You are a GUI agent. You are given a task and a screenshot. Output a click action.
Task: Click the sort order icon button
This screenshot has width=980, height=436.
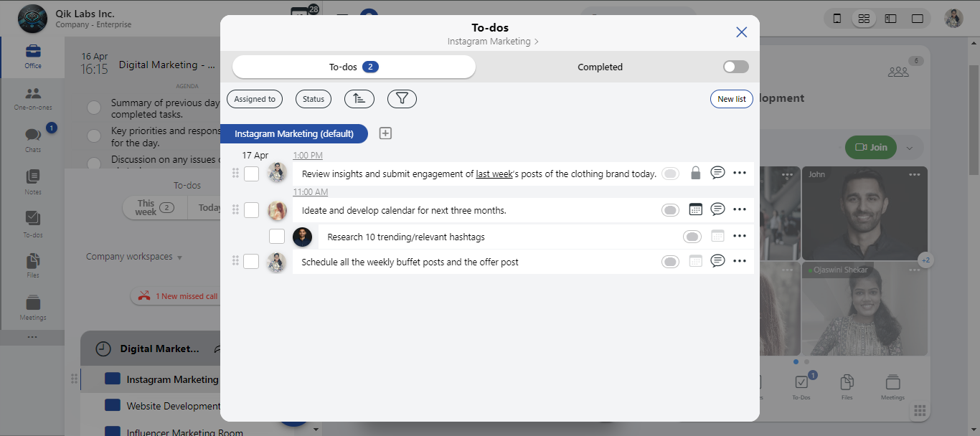click(x=359, y=99)
